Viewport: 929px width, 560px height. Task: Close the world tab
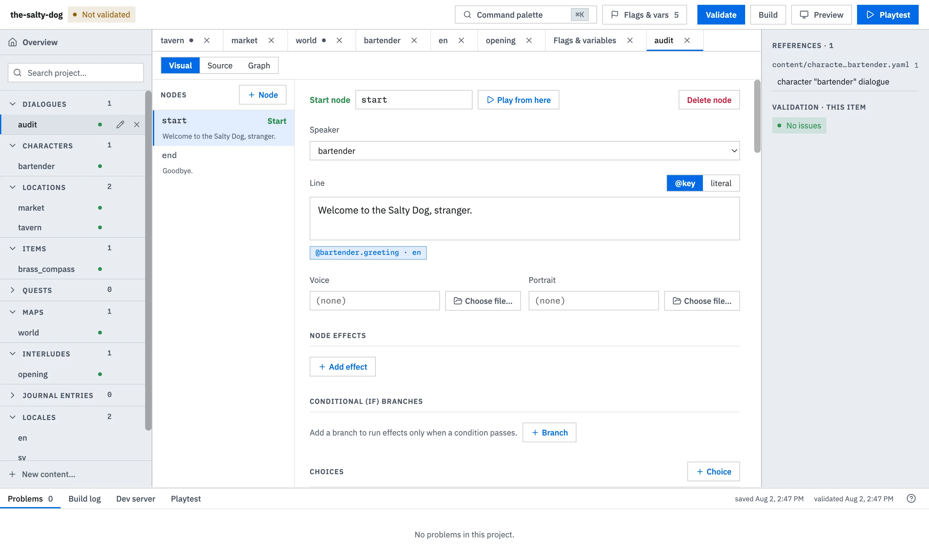coord(339,40)
